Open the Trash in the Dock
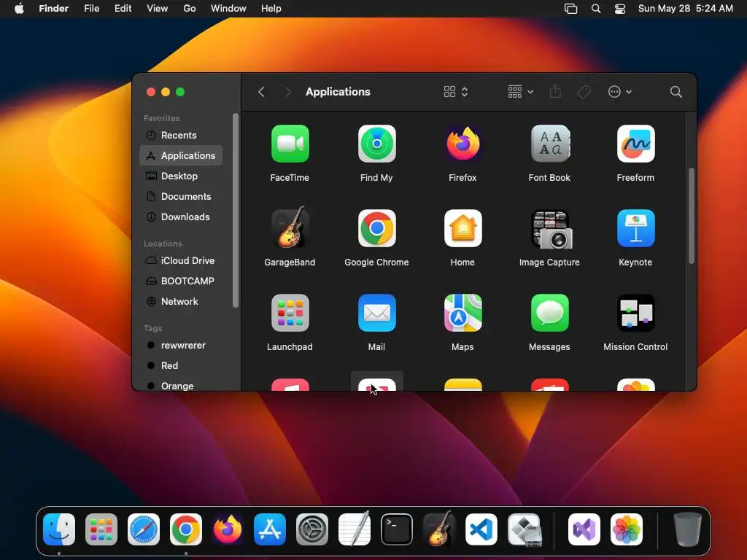The height and width of the screenshot is (560, 747). pyautogui.click(x=687, y=529)
